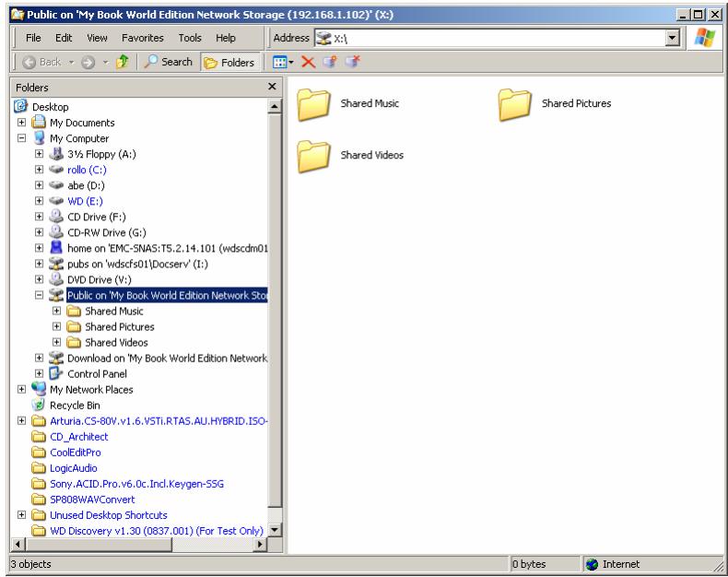728x577 pixels.
Task: Select Download on 'My Book World Edition Network
Action: (167, 359)
